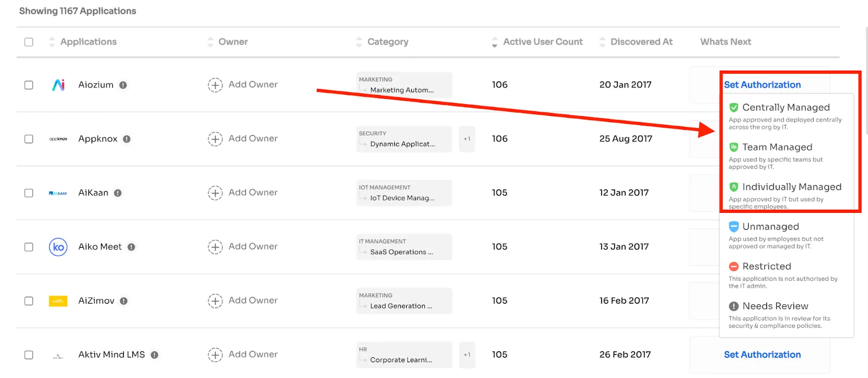Click the Team Managed shield icon

coord(733,147)
